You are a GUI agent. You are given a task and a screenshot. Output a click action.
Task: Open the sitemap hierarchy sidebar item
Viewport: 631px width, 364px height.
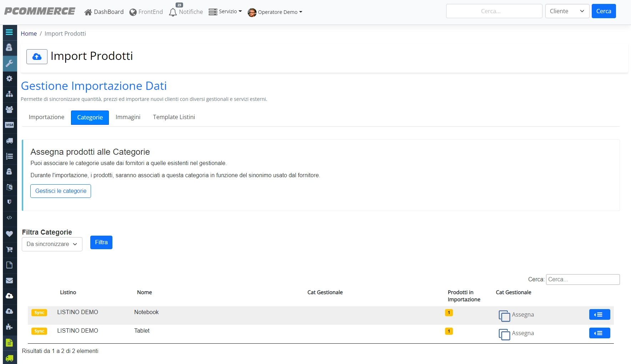[x=9, y=94]
